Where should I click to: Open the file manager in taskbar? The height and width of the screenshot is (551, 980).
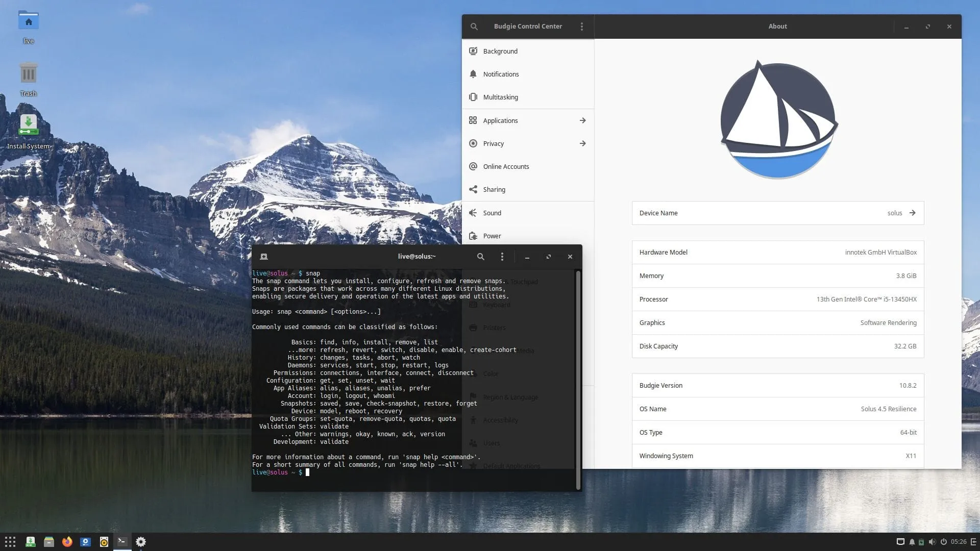(x=49, y=542)
